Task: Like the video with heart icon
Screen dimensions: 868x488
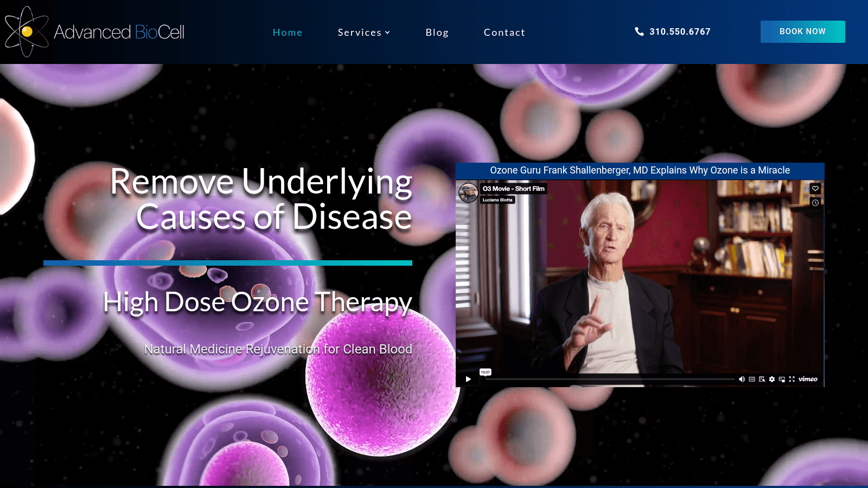Action: 815,189
